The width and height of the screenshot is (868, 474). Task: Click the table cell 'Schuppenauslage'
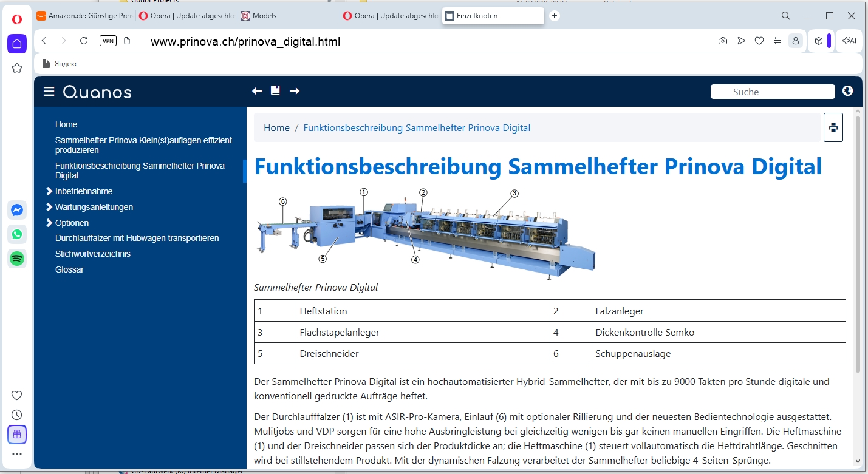[719, 353]
